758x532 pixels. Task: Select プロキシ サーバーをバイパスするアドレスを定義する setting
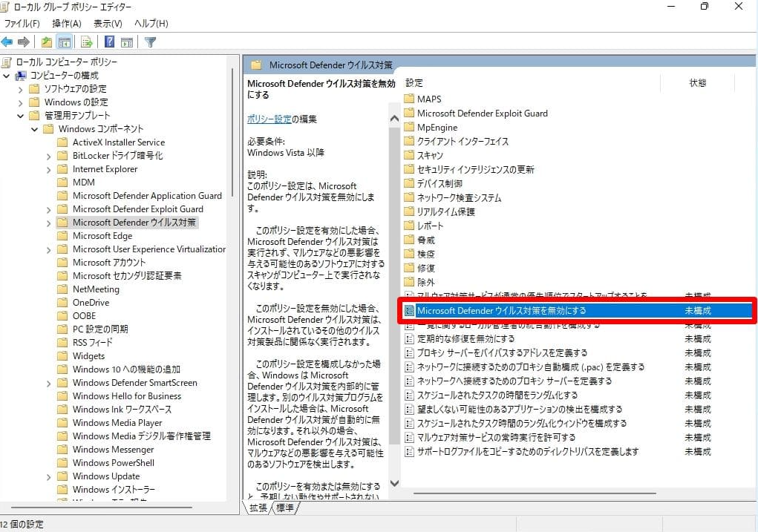point(503,352)
